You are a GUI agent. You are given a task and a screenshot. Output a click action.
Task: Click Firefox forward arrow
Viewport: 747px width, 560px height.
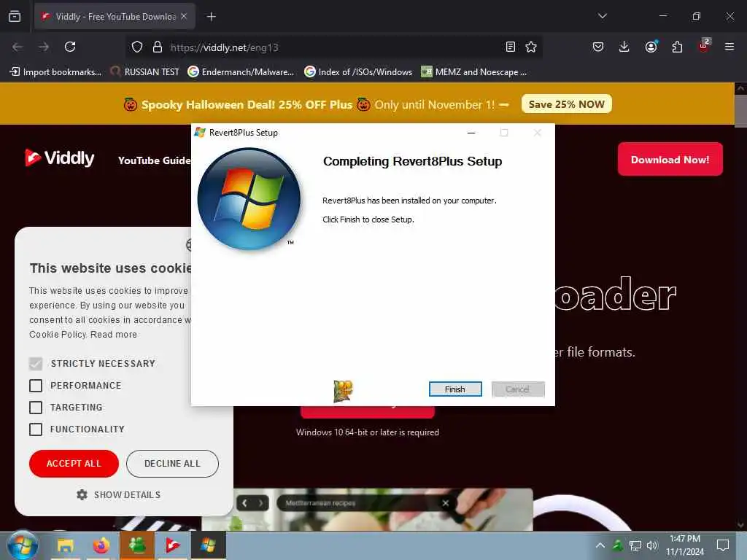click(x=44, y=47)
